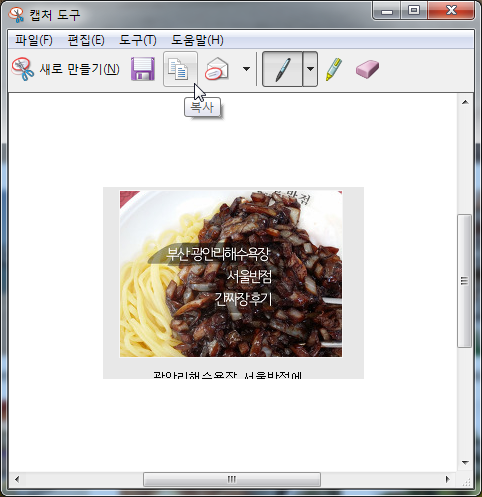
Task: Close the 캡처 도구 window
Action: (x=451, y=11)
